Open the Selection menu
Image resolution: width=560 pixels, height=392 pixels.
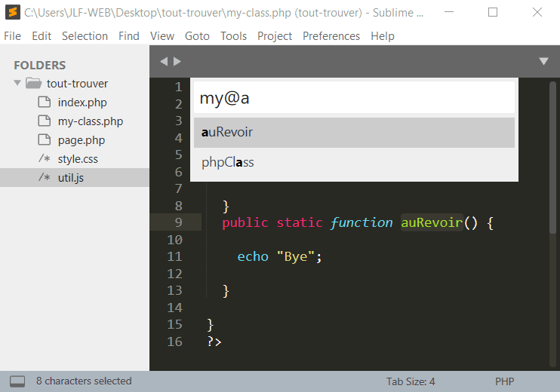click(85, 36)
